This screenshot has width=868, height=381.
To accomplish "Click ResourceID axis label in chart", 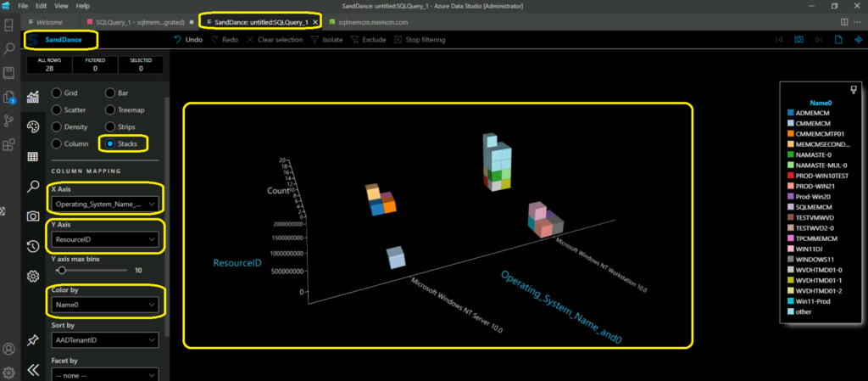I will click(x=237, y=262).
